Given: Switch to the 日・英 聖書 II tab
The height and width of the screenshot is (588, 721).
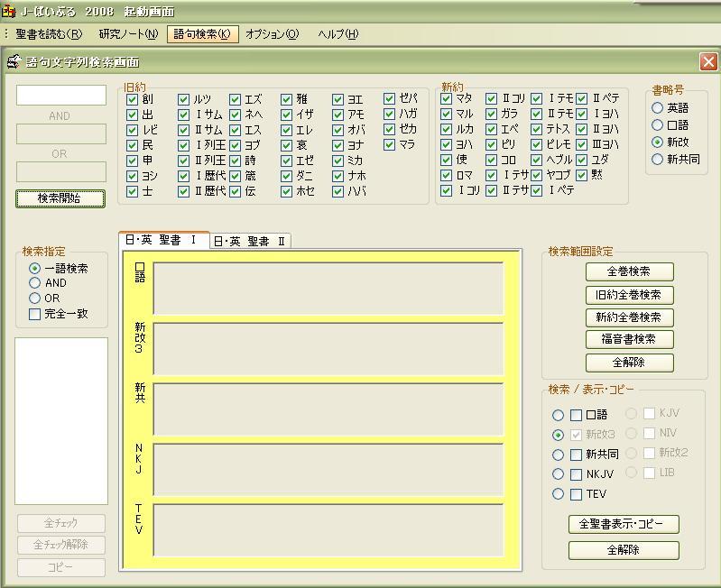Looking at the screenshot, I should pos(250,241).
